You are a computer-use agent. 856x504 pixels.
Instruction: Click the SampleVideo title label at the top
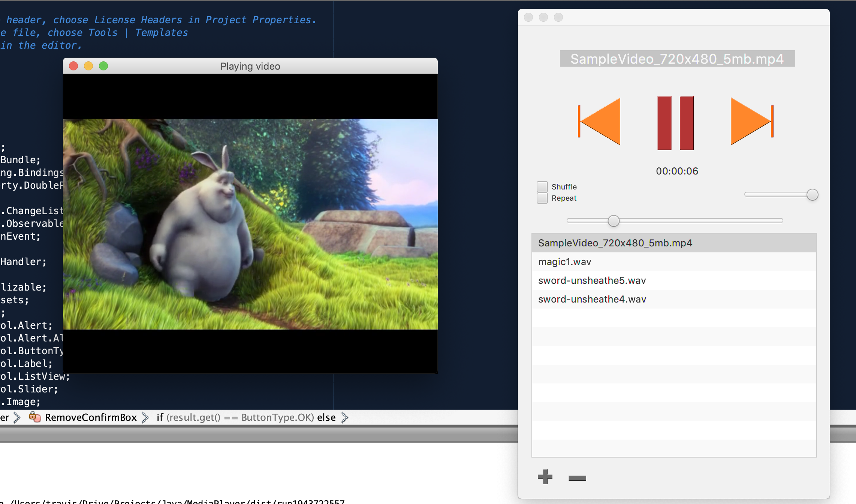click(x=677, y=59)
